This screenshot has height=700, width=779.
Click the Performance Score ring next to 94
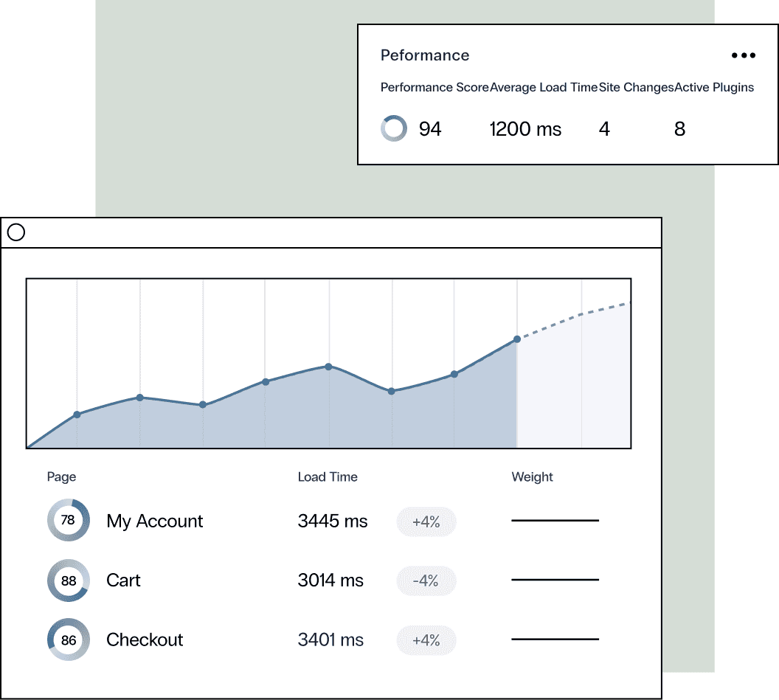[394, 128]
